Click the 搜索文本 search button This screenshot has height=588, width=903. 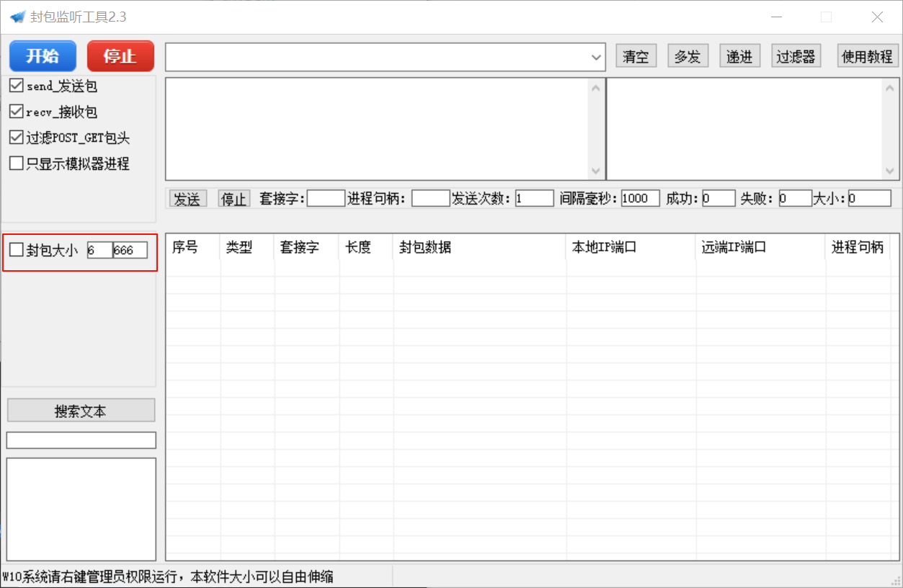tap(81, 411)
